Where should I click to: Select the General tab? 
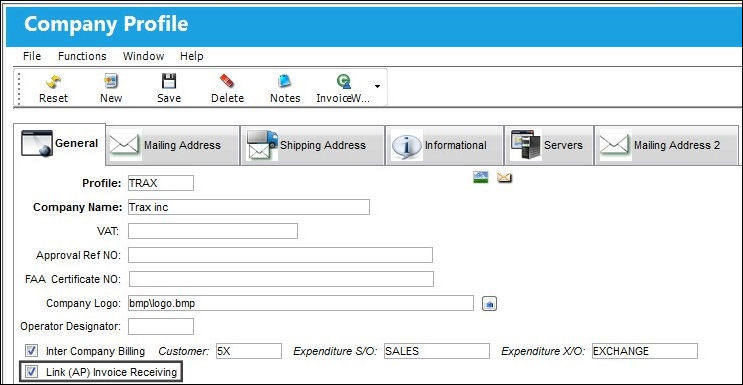point(59,144)
